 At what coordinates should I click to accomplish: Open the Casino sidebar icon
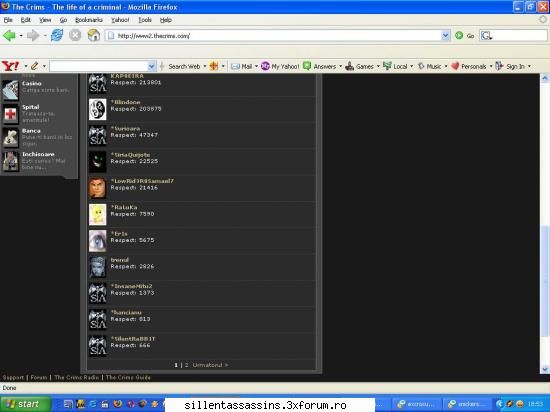pyautogui.click(x=11, y=90)
